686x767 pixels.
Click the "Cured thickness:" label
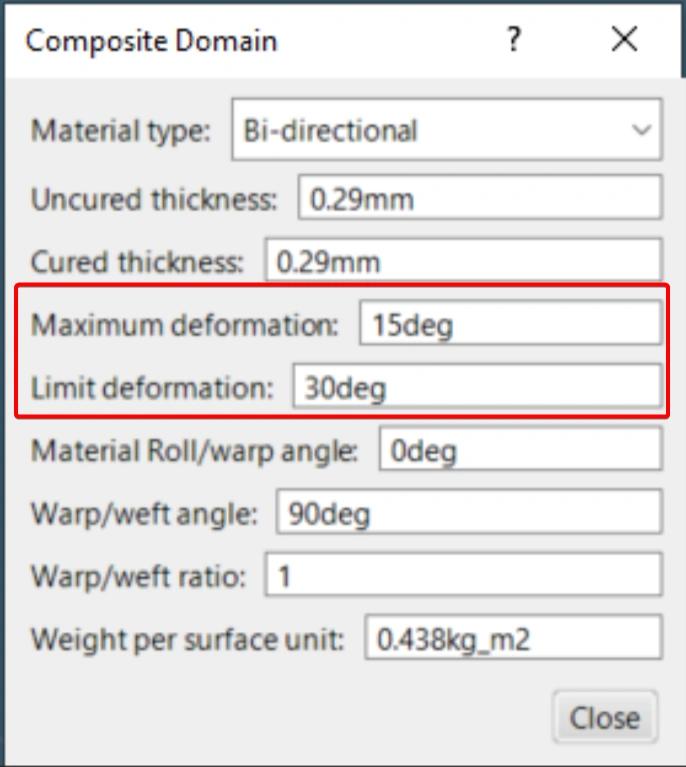(137, 262)
